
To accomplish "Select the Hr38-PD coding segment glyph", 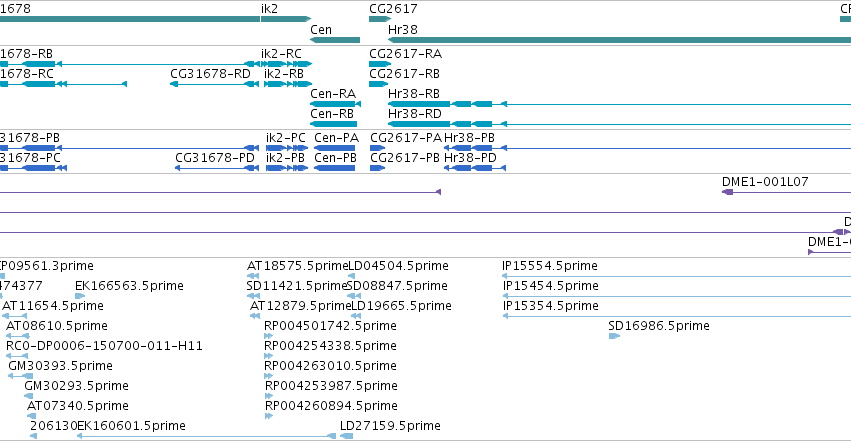I will point(475,168).
